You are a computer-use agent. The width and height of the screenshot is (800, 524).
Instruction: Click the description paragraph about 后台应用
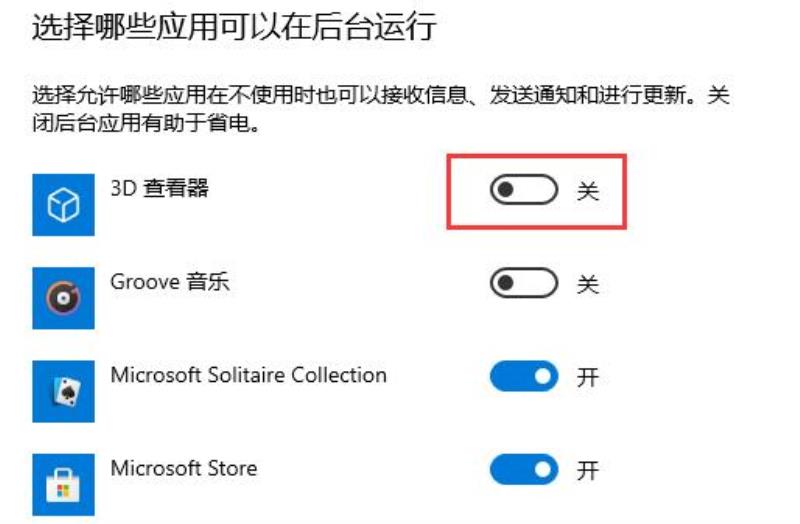(381, 109)
